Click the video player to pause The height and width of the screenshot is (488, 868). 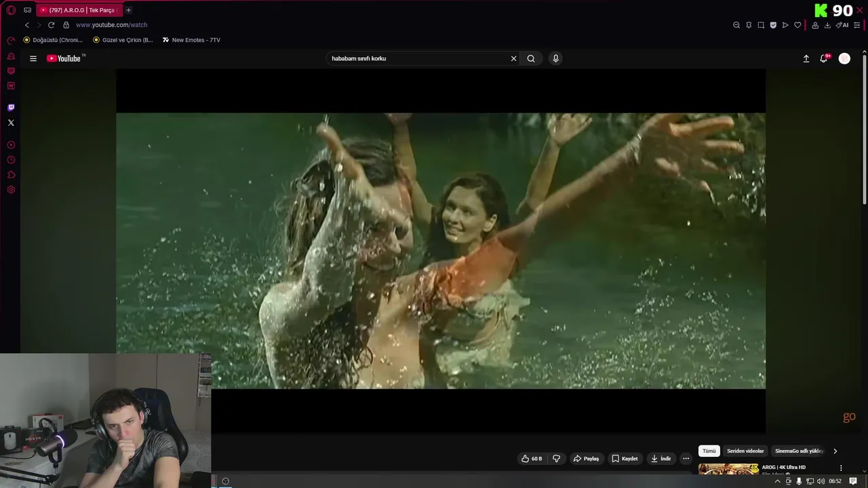(441, 251)
